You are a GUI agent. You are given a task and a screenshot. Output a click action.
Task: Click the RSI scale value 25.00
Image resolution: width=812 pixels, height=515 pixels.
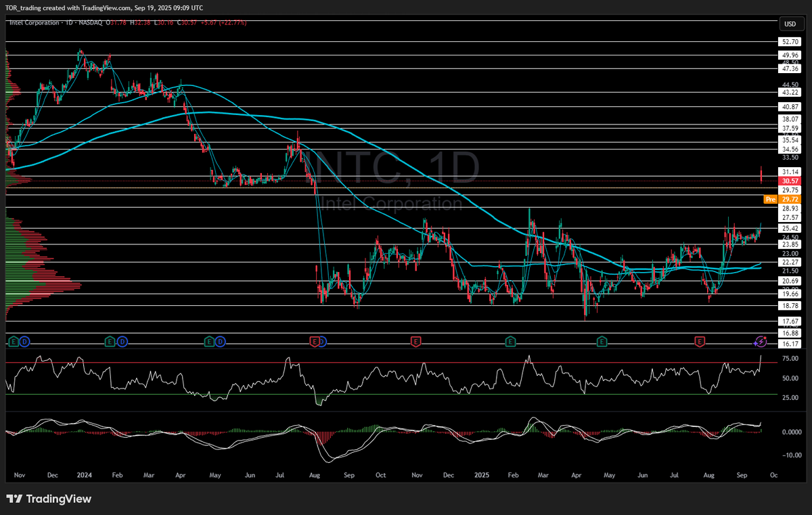click(790, 397)
